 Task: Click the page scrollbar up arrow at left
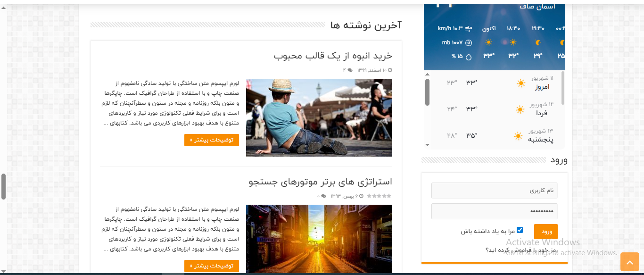pos(3,8)
